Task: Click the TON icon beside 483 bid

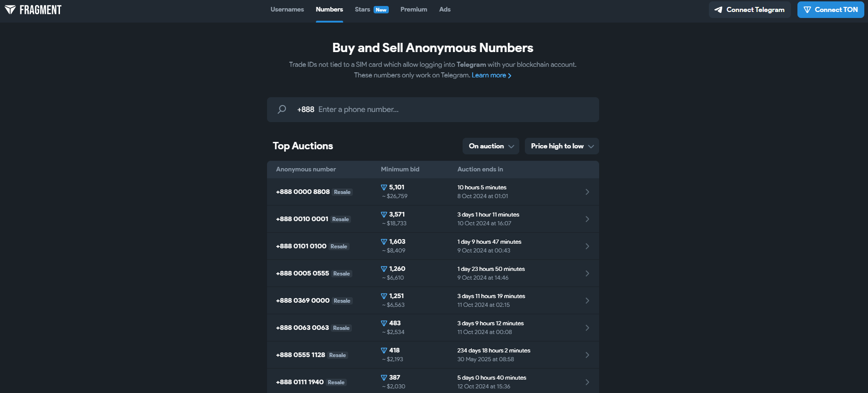Action: point(384,323)
